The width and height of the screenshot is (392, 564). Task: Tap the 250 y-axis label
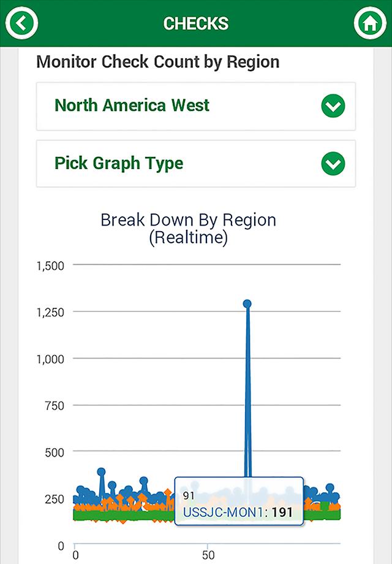coord(55,498)
